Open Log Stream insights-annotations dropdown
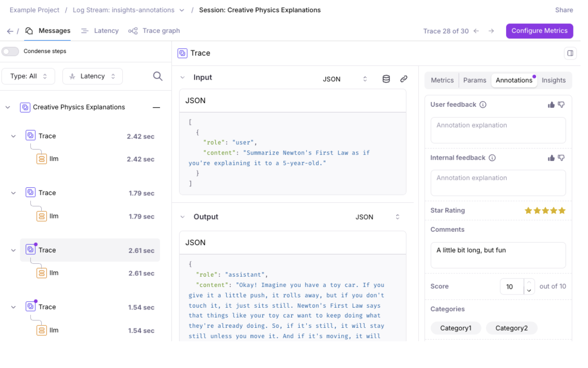The image size is (588, 368). 182,10
